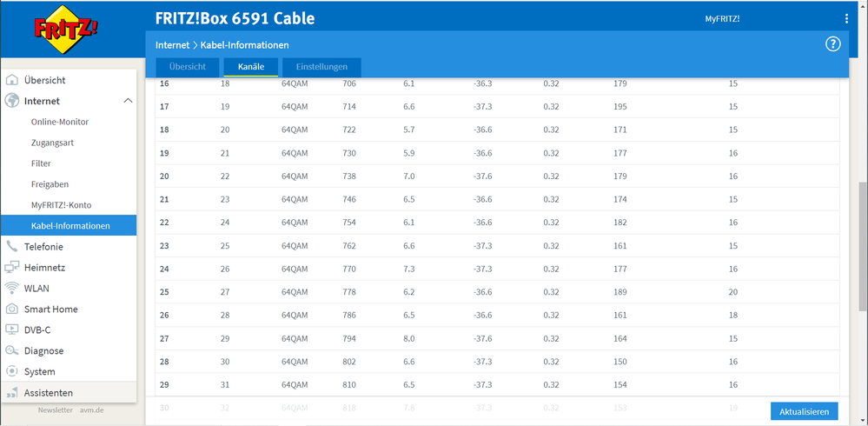Open the Online-Monitor submenu item
The width and height of the screenshot is (868, 426).
[60, 122]
